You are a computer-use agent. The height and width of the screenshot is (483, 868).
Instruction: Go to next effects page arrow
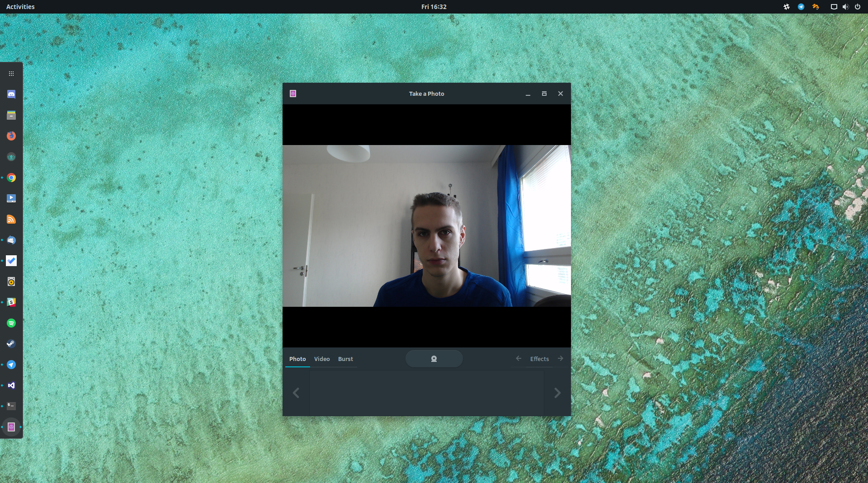[560, 358]
